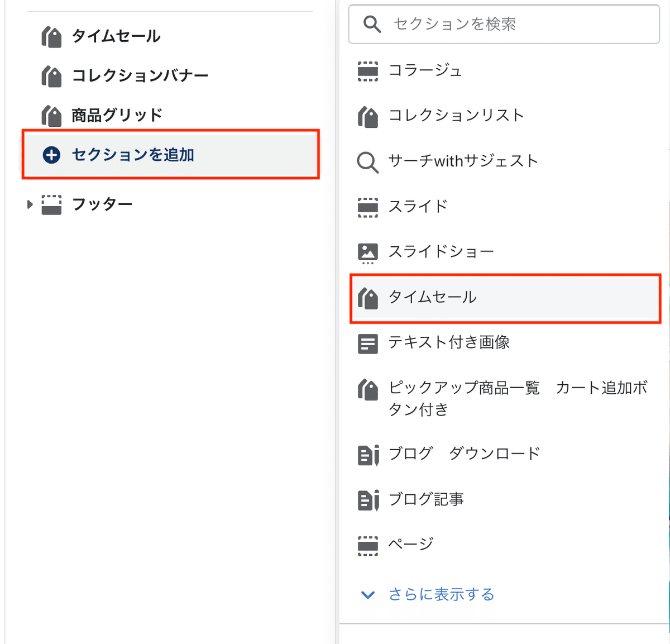Expand the フッター section triangle
This screenshot has width=670, height=644.
click(x=30, y=204)
